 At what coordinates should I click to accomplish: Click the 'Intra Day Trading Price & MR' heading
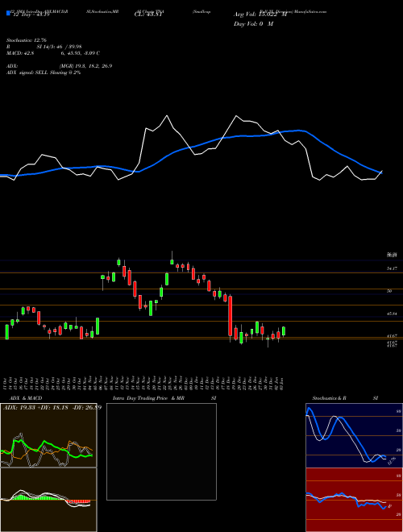point(148,398)
